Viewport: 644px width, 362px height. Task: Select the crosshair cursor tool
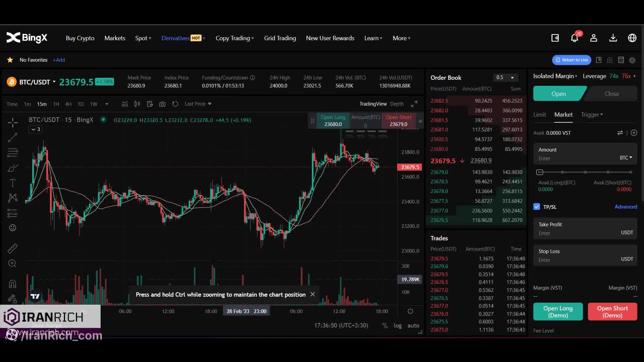[x=12, y=123]
